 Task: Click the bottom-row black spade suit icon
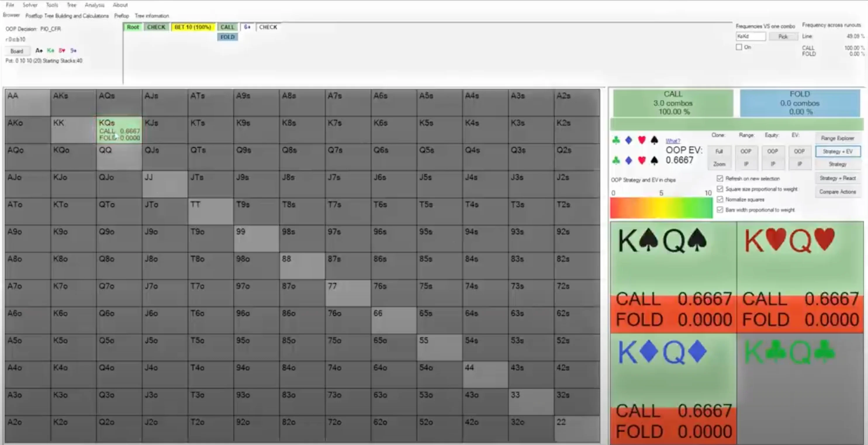(x=654, y=161)
